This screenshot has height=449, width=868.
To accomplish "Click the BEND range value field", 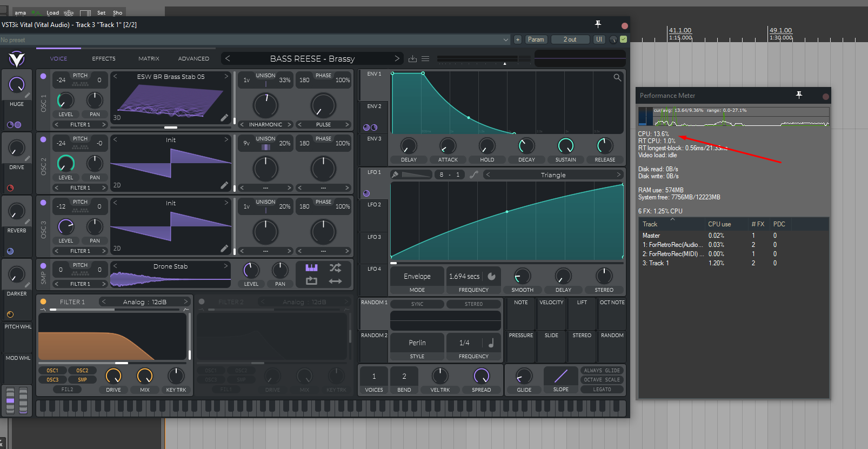I will pos(404,376).
